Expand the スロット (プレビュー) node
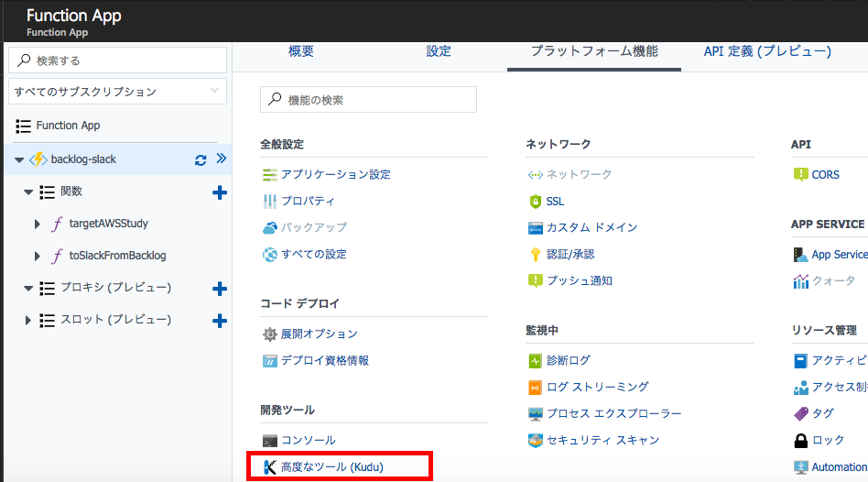This screenshot has height=482, width=868. pyautogui.click(x=27, y=320)
